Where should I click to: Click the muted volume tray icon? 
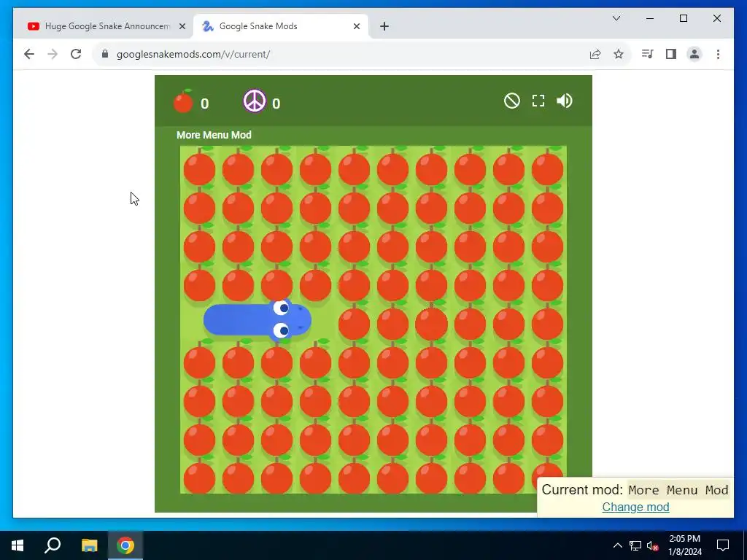(653, 545)
